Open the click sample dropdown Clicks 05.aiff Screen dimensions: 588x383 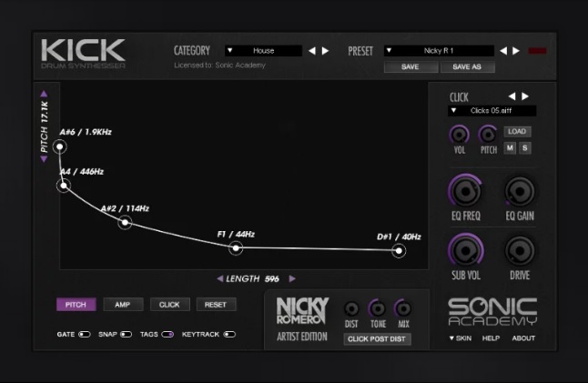pyautogui.click(x=492, y=111)
